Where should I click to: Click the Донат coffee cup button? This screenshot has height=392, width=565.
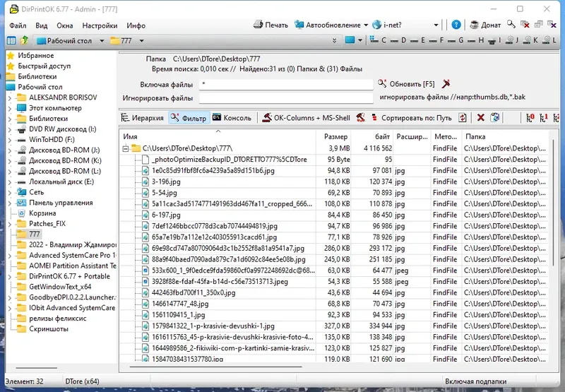[485, 25]
